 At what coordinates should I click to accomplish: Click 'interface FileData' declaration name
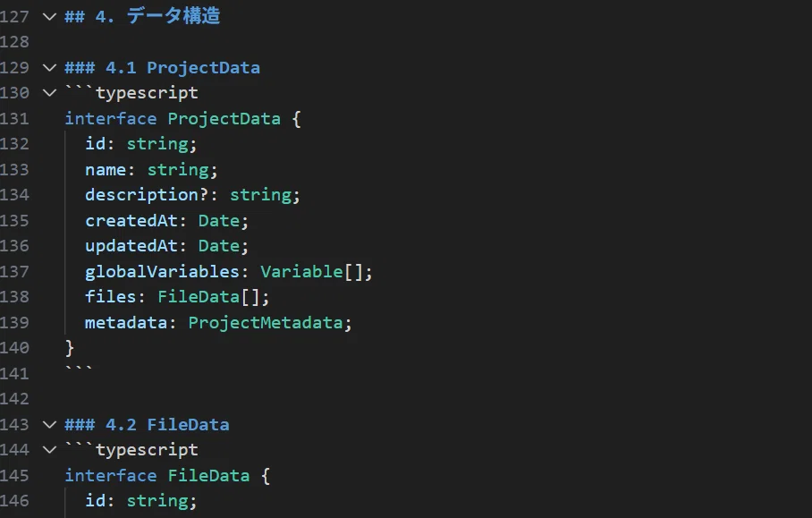pos(208,476)
